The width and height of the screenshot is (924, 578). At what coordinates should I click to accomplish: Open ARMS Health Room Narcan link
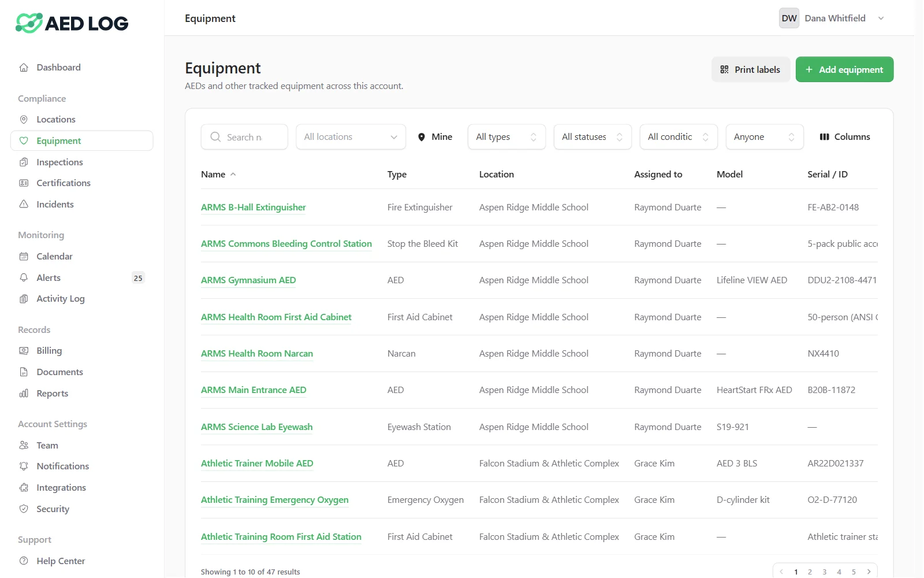257,354
